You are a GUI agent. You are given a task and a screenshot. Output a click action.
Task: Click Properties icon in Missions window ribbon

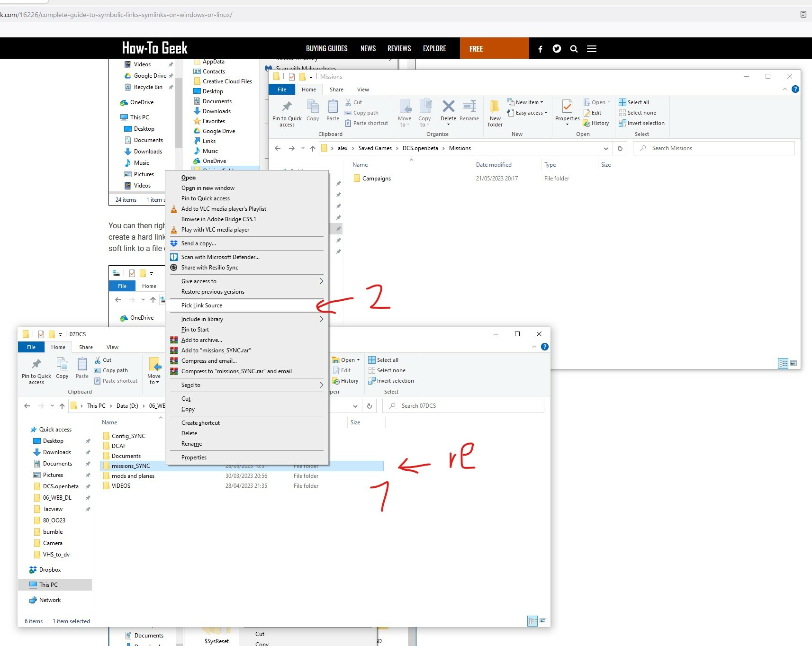click(x=567, y=113)
